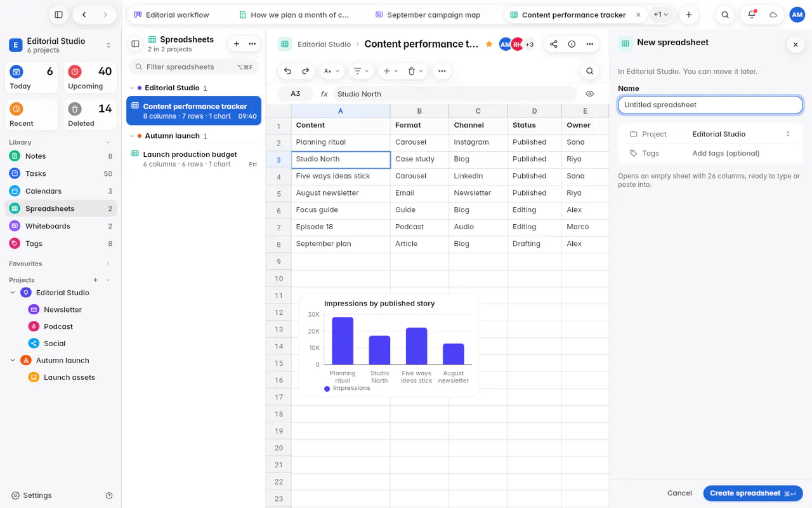The width and height of the screenshot is (812, 508).
Task: Open the AM user avatar menu
Action: pos(797,15)
